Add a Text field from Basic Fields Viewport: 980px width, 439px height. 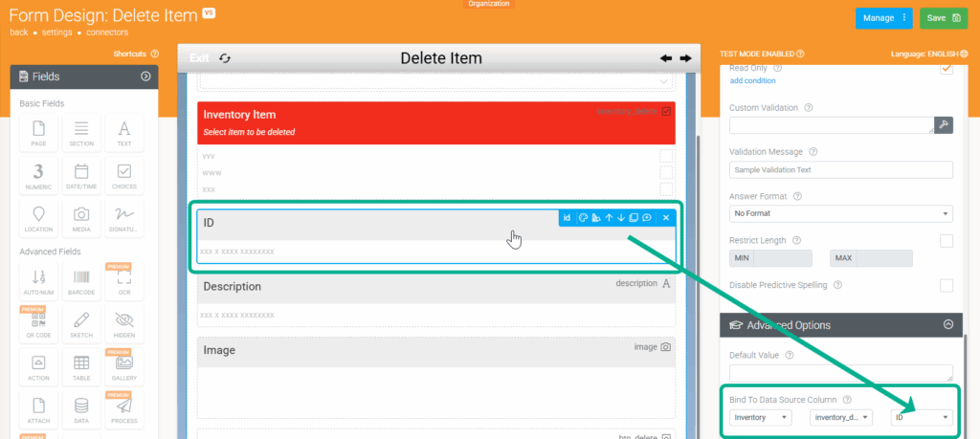124,134
